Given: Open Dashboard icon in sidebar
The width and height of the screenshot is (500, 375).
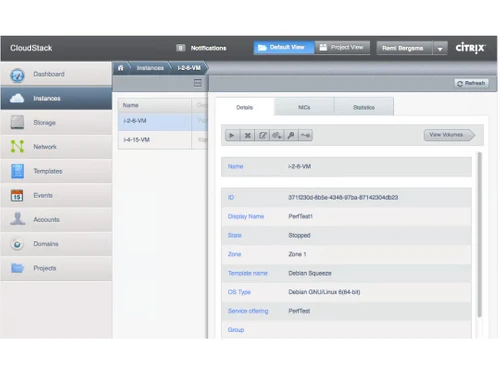Looking at the screenshot, I should [17, 75].
